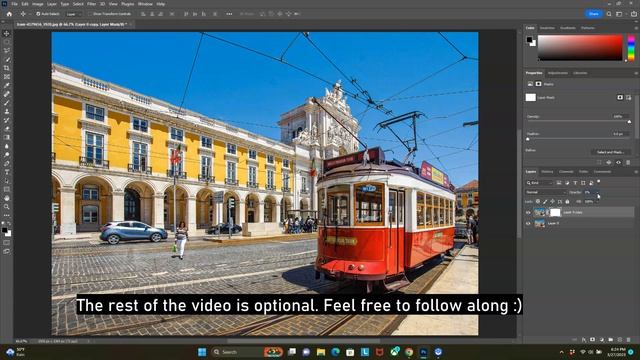Toggle lock all padlock icon
The image size is (640, 360).
tap(567, 202)
